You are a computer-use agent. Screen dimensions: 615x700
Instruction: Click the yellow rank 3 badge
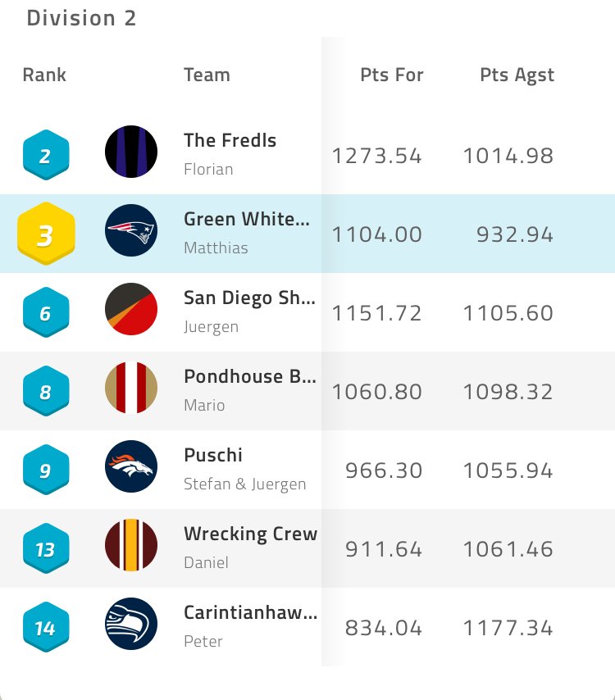(x=46, y=234)
